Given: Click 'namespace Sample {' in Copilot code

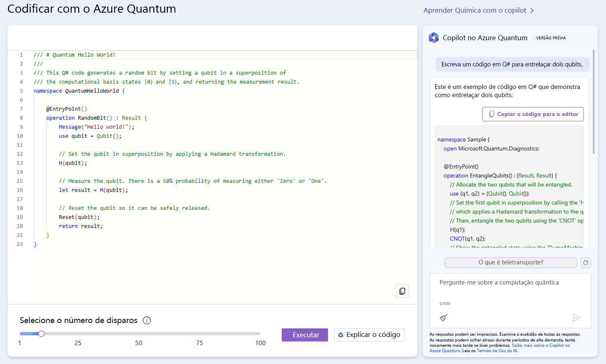Looking at the screenshot, I should [x=463, y=139].
